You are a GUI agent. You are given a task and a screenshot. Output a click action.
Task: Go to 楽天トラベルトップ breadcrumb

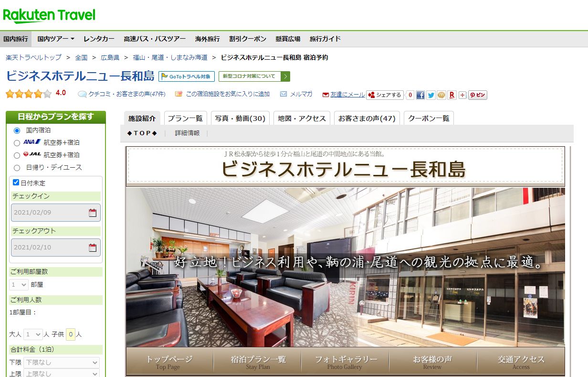point(33,57)
